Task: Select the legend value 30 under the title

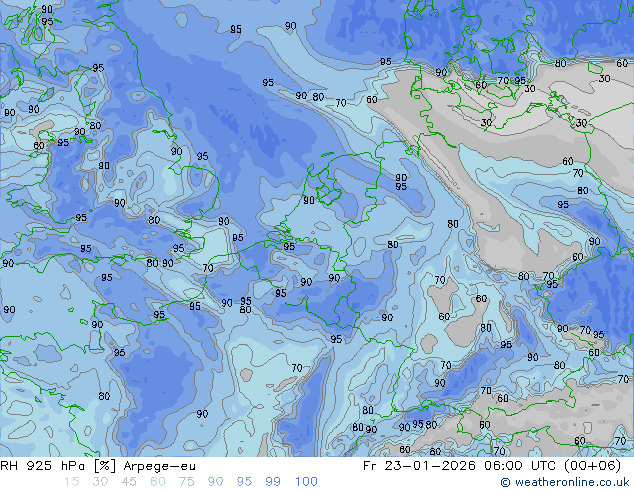Action: (100, 482)
